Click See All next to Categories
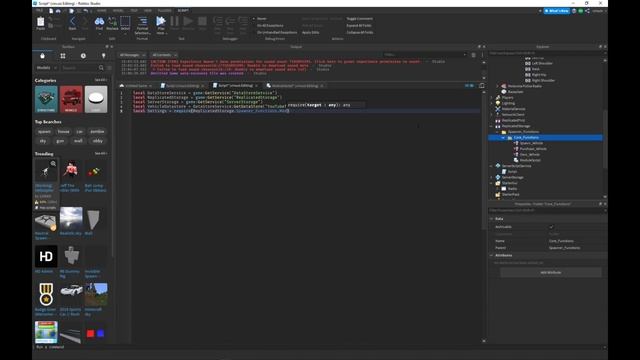The image size is (640, 360). tap(101, 80)
